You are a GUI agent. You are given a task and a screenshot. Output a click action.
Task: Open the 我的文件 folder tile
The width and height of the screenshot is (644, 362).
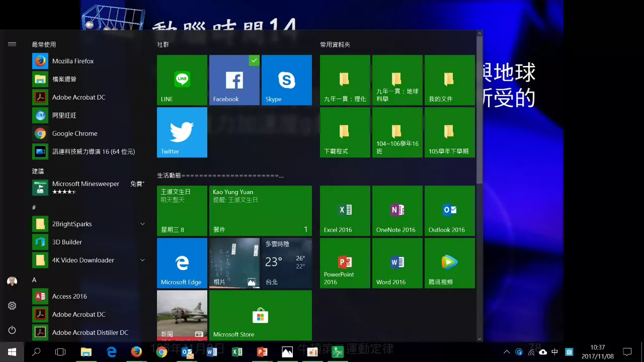point(450,80)
